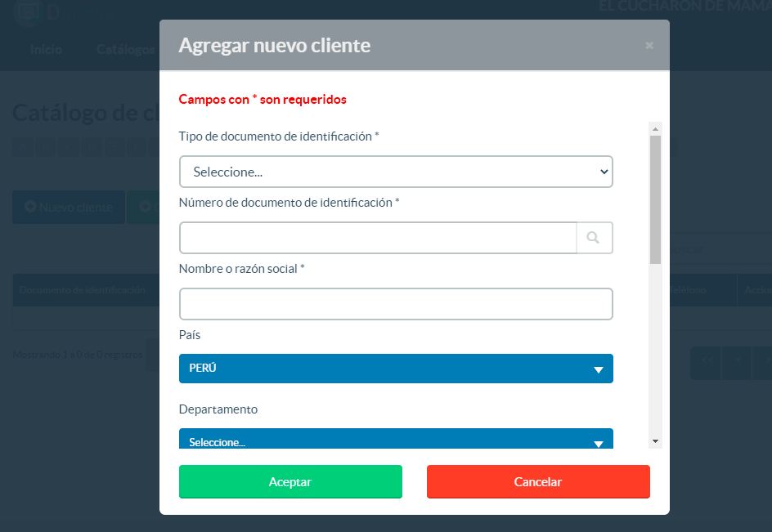Close the Agregar nuevo cliente dialog
The image size is (772, 532).
649,45
